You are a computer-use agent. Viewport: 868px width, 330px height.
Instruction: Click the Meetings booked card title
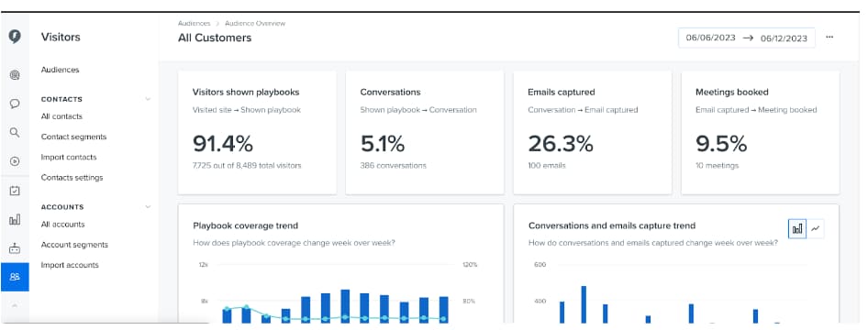pos(732,93)
